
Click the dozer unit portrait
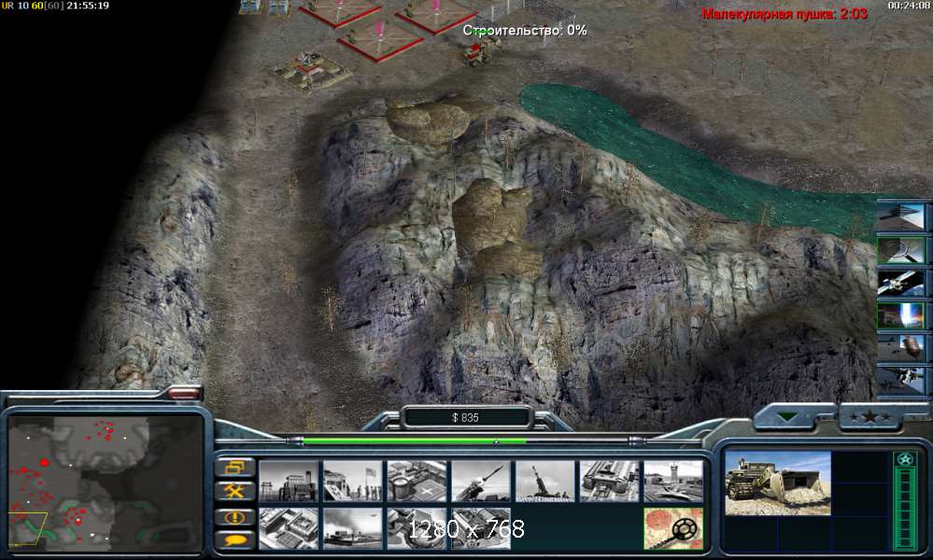coord(778,483)
